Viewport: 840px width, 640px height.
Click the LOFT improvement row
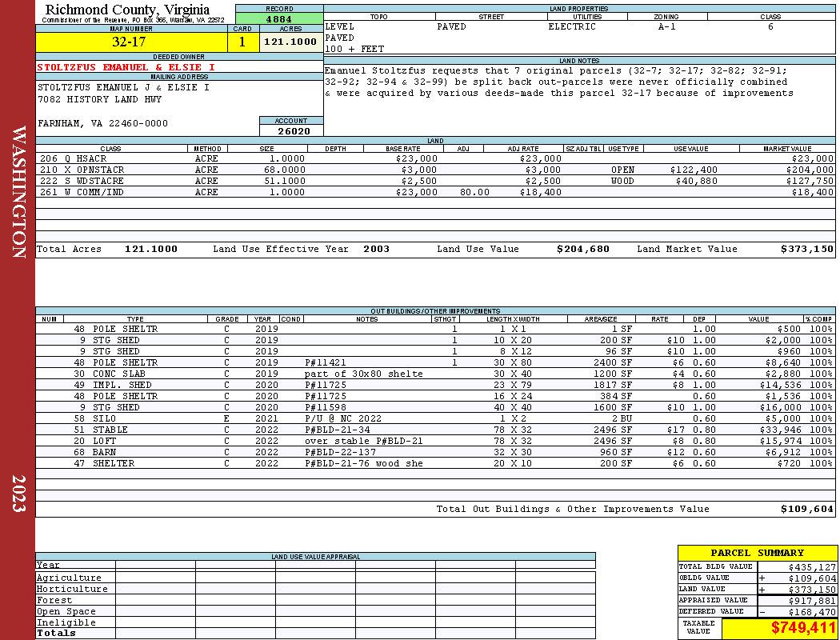point(435,441)
